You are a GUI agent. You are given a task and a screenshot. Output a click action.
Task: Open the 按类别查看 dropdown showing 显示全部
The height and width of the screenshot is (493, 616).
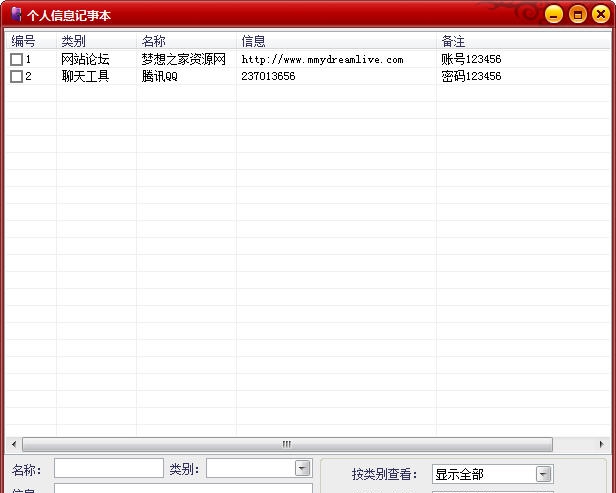(543, 474)
